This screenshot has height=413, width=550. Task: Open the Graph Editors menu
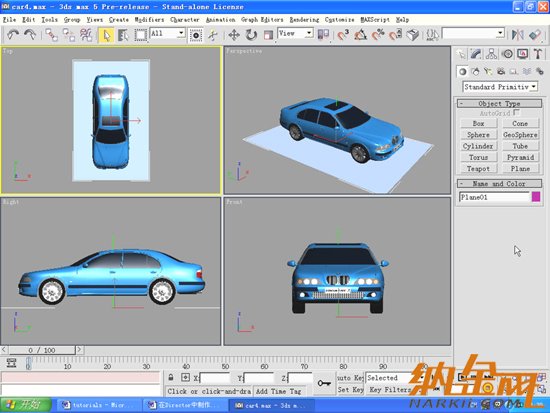262,20
